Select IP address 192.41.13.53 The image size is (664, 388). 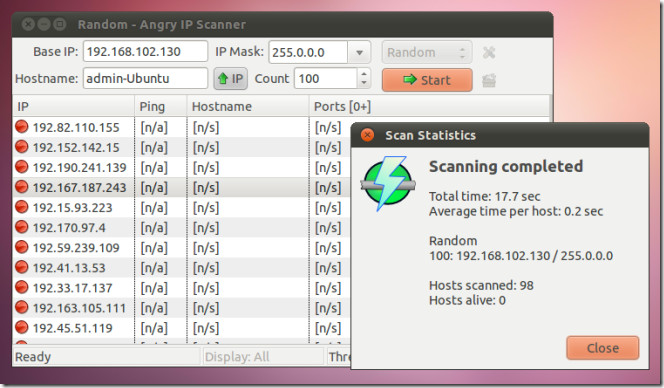pyautogui.click(x=69, y=268)
